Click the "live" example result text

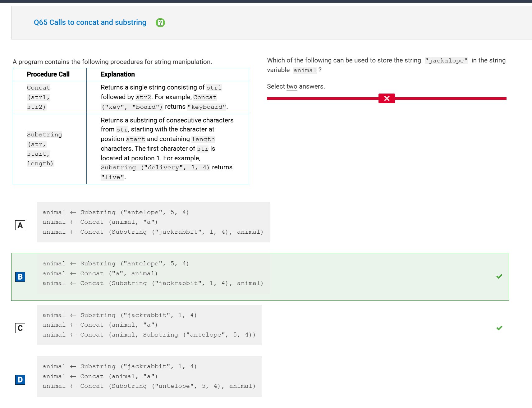pos(112,177)
